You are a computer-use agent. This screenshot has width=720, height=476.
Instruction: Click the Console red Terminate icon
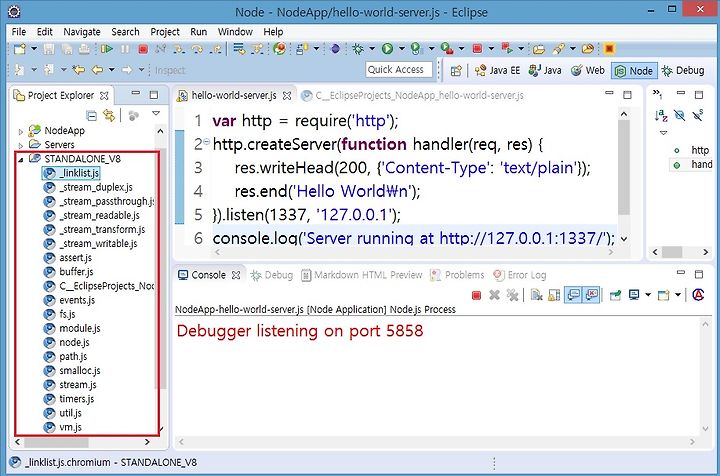(x=476, y=295)
